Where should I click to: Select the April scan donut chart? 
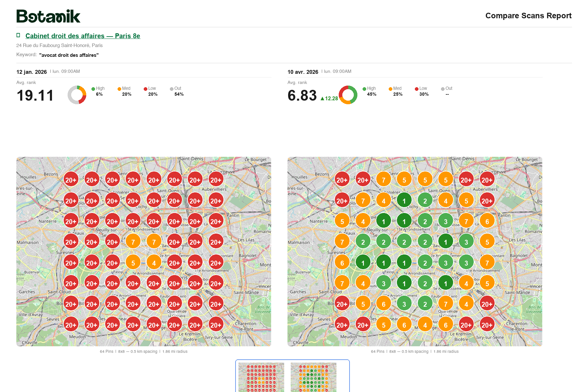click(x=348, y=95)
